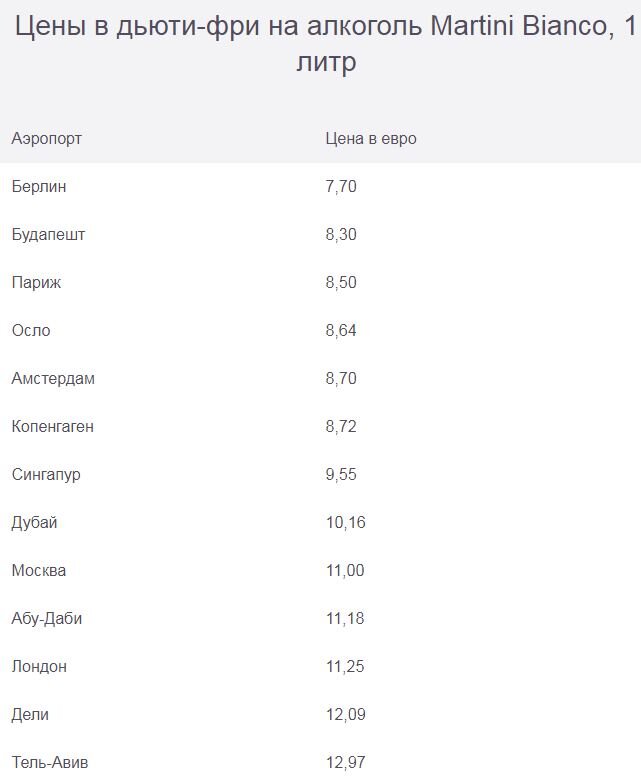641x781 pixels.
Task: Select the 12,97 price value
Action: tap(346, 762)
